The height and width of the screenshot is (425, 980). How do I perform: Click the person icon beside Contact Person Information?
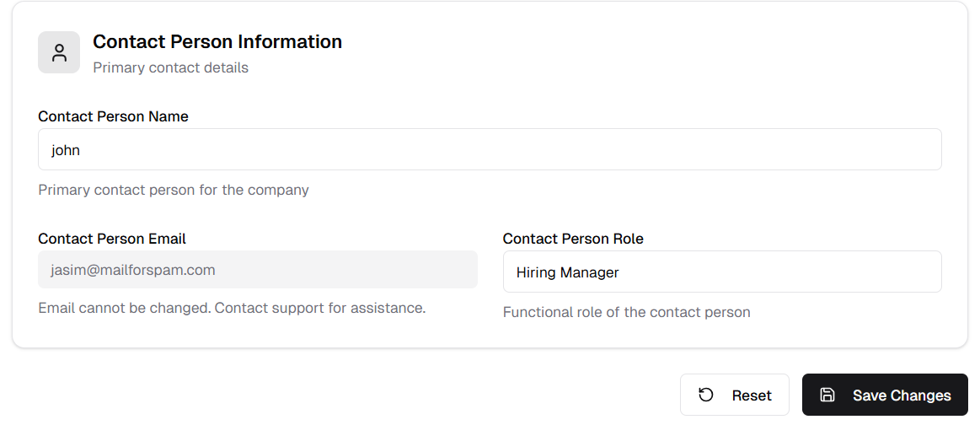(x=59, y=52)
